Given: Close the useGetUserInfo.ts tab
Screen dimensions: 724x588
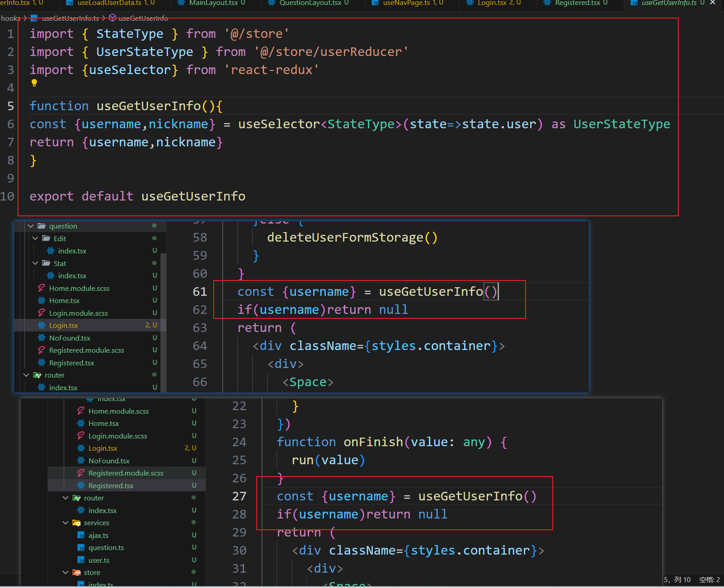Looking at the screenshot, I should pyautogui.click(x=713, y=3).
